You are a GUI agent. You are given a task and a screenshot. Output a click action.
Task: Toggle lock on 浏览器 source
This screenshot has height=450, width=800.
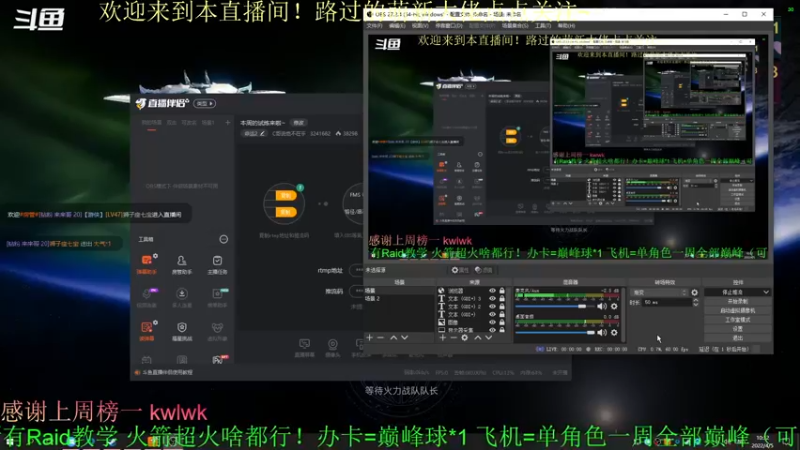502,291
